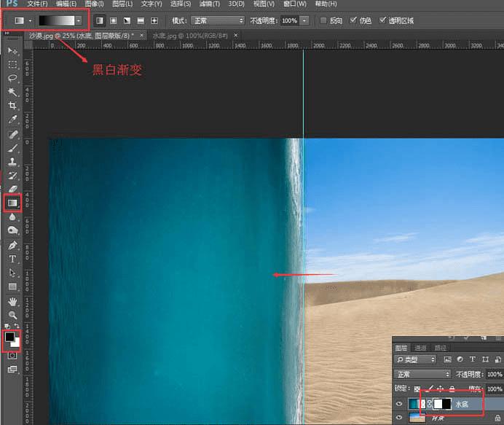Select the Zoom tool
The height and width of the screenshot is (425, 504).
click(x=12, y=316)
